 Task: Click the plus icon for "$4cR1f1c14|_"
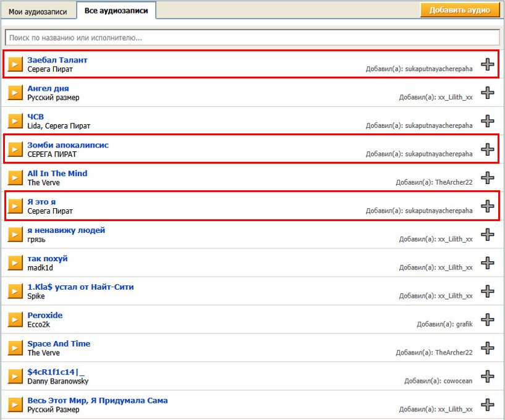pos(488,376)
